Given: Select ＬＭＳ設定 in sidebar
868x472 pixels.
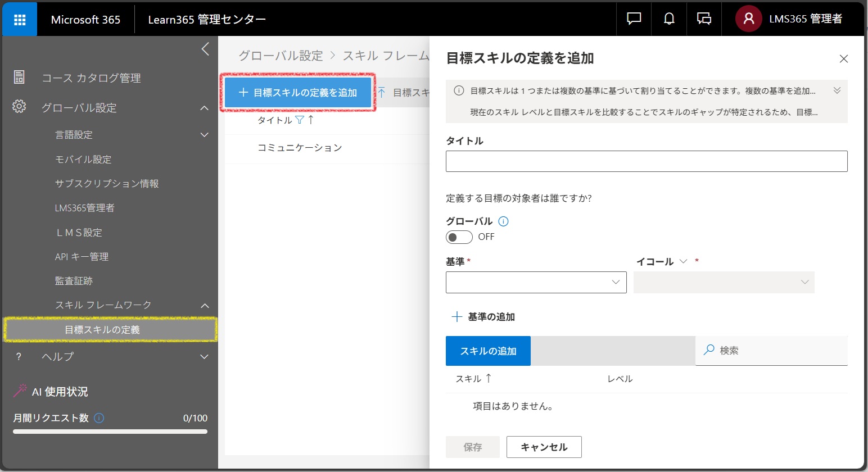Looking at the screenshot, I should [79, 233].
